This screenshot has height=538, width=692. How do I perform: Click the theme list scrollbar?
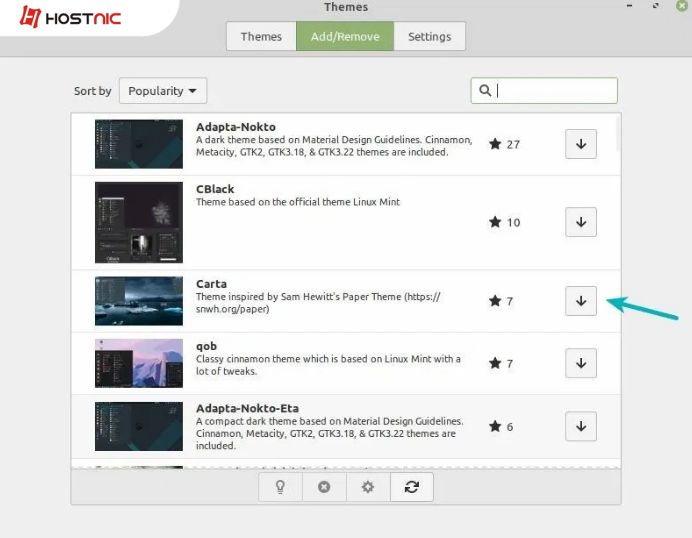(x=617, y=134)
